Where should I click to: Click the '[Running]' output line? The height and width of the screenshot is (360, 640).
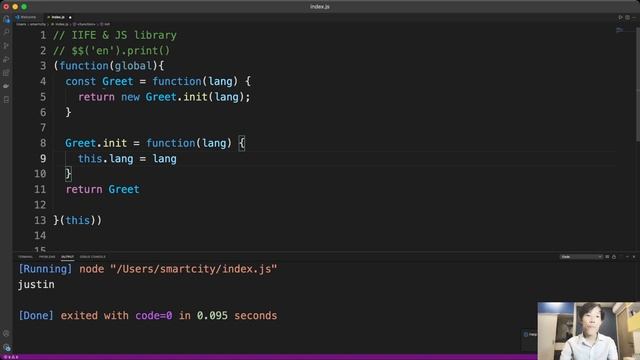tap(148, 269)
